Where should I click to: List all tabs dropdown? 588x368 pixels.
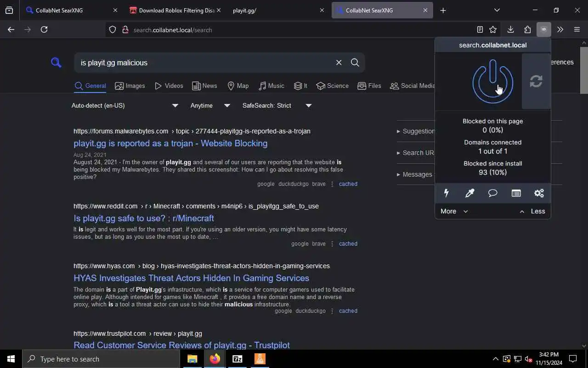[497, 10]
